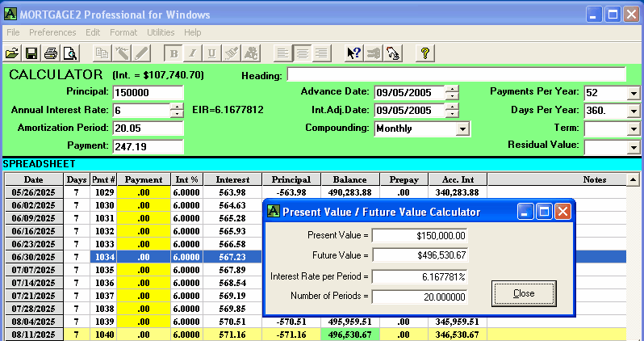Viewport: 644px width, 341px height.
Task: Open the Utilities menu
Action: click(x=161, y=32)
